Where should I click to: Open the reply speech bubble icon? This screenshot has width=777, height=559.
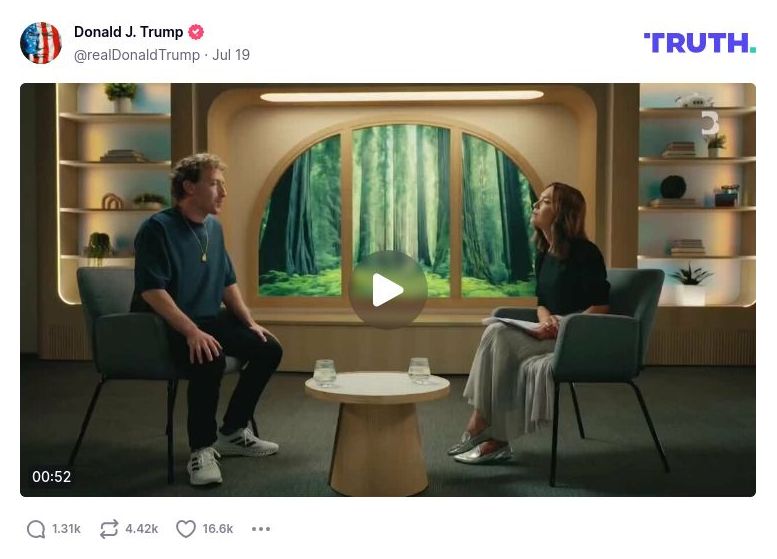(36, 529)
